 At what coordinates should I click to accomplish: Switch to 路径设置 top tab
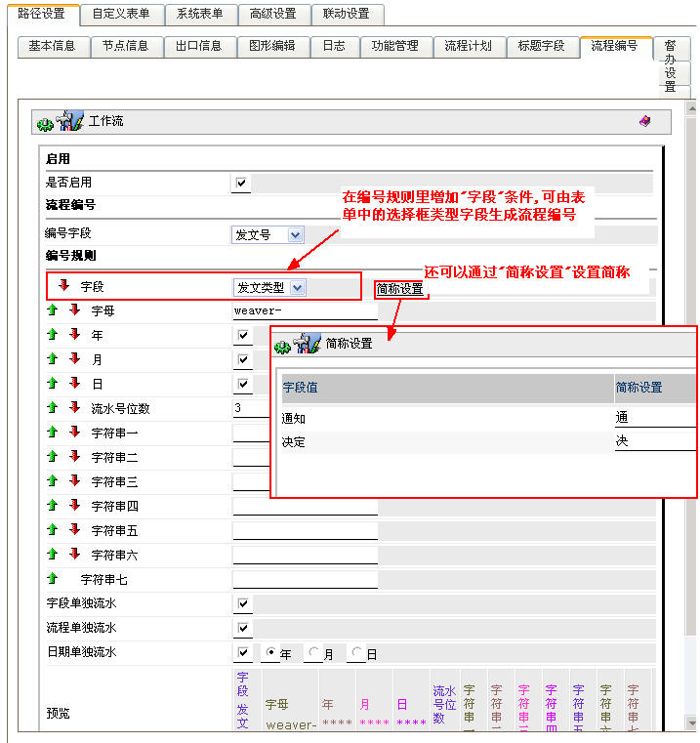tap(42, 14)
